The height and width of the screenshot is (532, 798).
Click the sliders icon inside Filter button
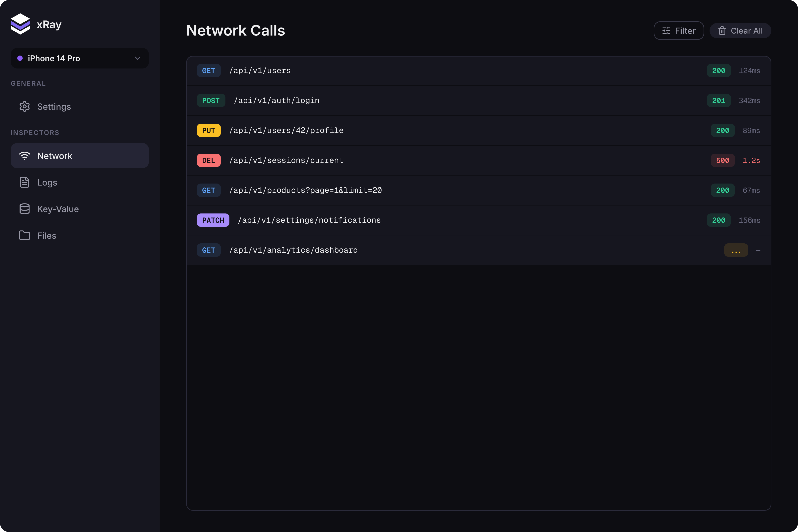(x=666, y=31)
